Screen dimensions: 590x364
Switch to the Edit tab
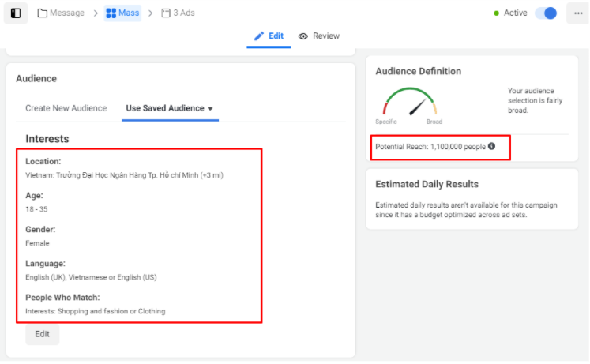pyautogui.click(x=269, y=36)
